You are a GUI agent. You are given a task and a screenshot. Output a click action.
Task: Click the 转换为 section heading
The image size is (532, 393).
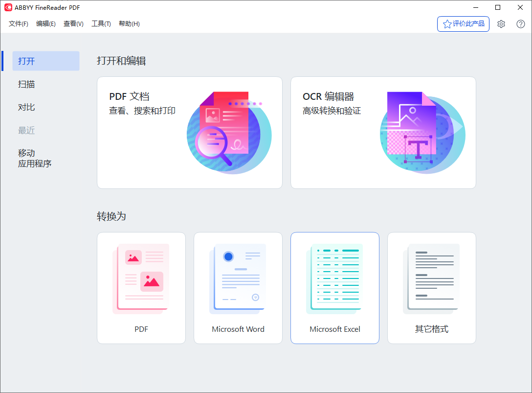(111, 216)
